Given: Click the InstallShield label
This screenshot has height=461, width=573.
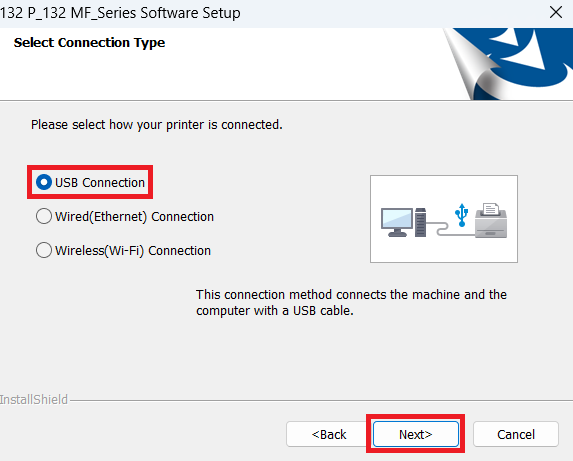Looking at the screenshot, I should point(34,399).
